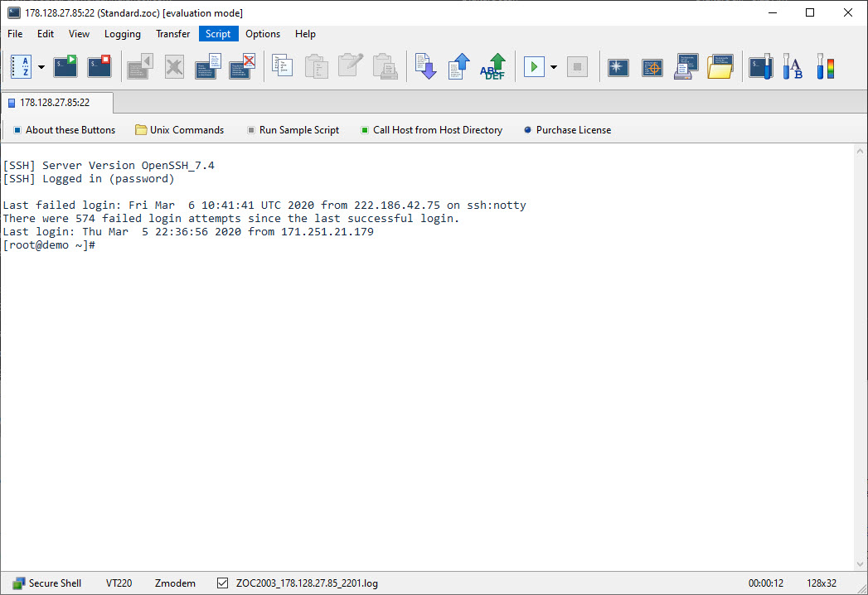Click the print screen printer icon

click(x=686, y=67)
